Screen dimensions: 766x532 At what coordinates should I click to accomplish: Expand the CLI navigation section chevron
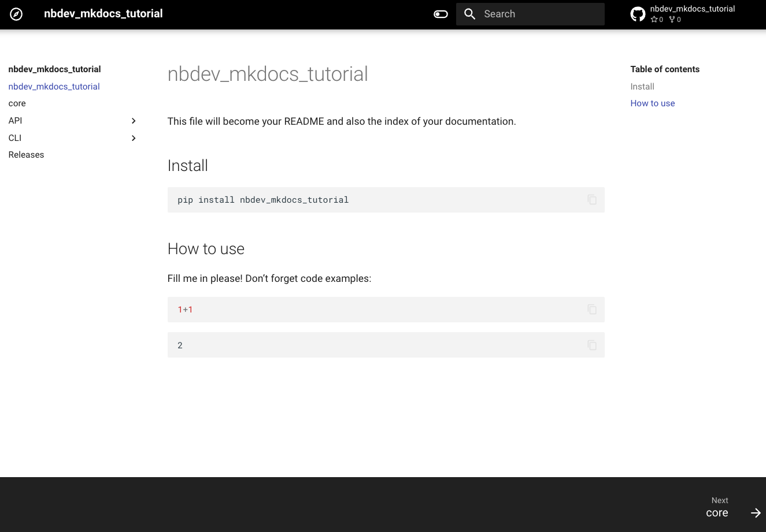(134, 138)
